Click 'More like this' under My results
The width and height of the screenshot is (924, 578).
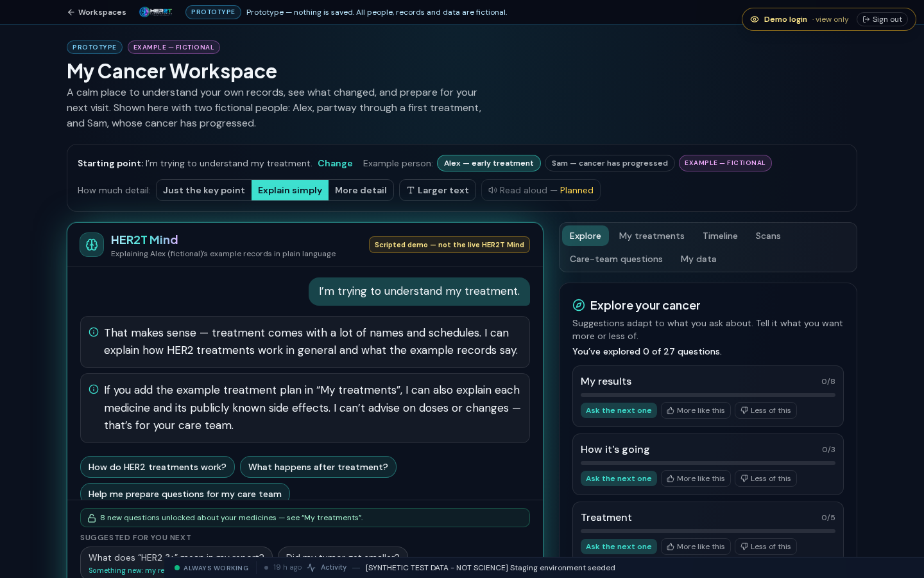pyautogui.click(x=696, y=410)
